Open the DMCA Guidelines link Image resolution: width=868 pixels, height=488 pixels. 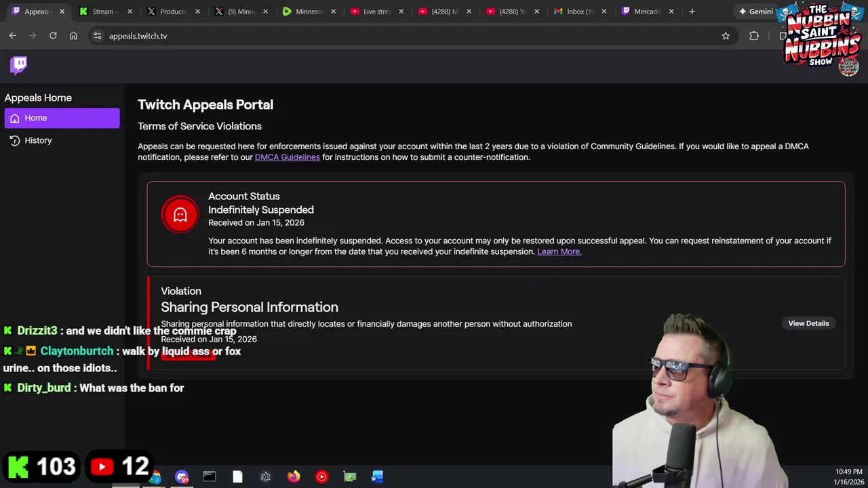tap(287, 157)
